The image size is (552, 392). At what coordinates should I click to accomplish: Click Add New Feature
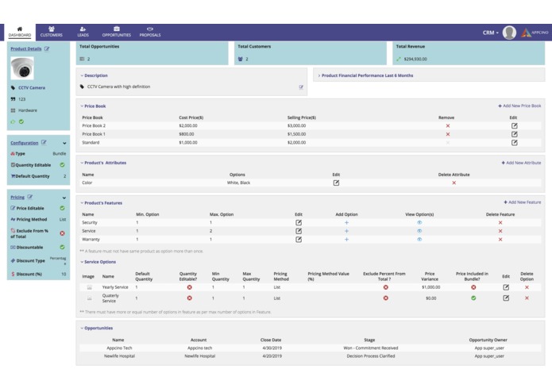(523, 202)
